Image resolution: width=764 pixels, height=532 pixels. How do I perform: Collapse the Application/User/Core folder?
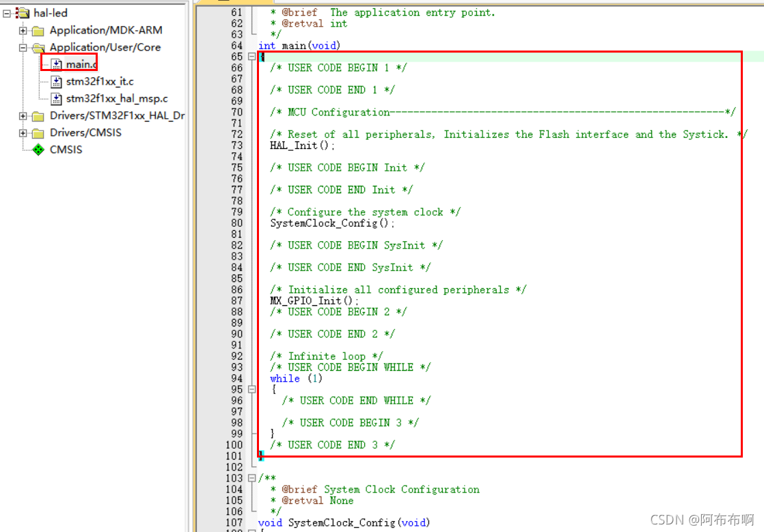[23, 48]
